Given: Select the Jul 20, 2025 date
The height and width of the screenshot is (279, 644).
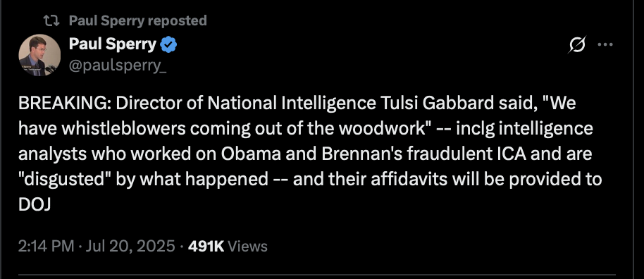Looking at the screenshot, I should tap(129, 246).
